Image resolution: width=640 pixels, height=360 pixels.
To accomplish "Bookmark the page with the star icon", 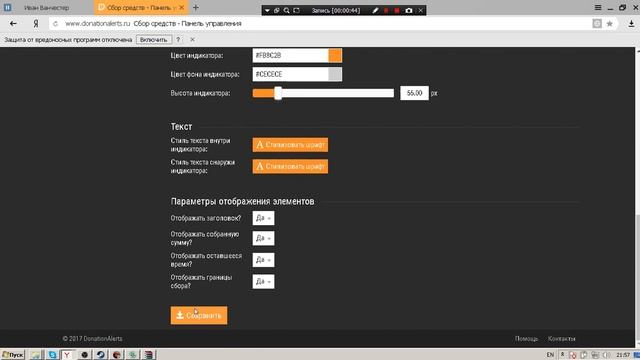I will (609, 24).
